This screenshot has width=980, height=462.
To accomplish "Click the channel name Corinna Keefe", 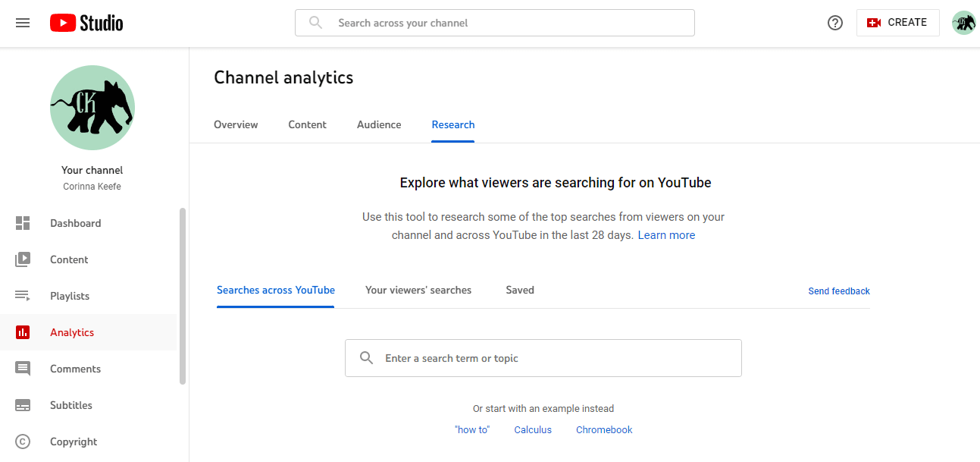I will pos(92,187).
